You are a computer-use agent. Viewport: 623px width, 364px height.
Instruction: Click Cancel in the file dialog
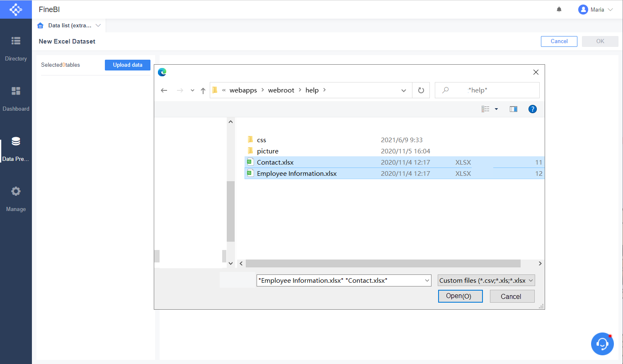(x=512, y=296)
